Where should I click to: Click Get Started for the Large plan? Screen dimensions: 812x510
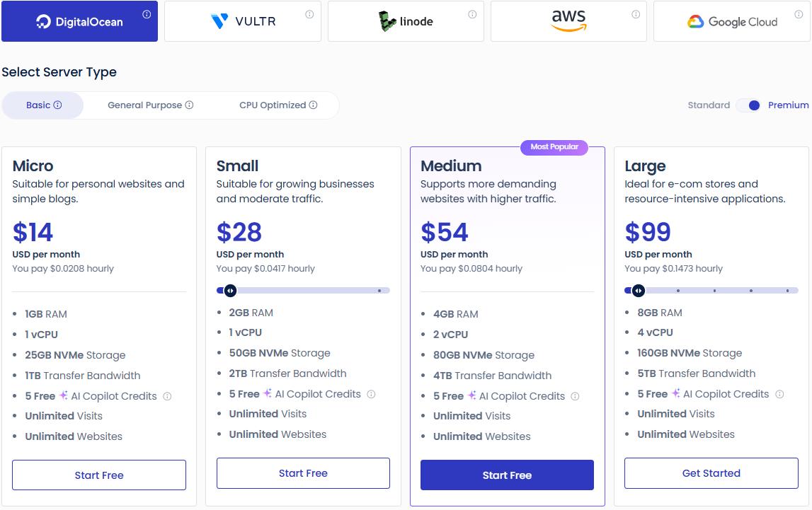pyautogui.click(x=711, y=473)
